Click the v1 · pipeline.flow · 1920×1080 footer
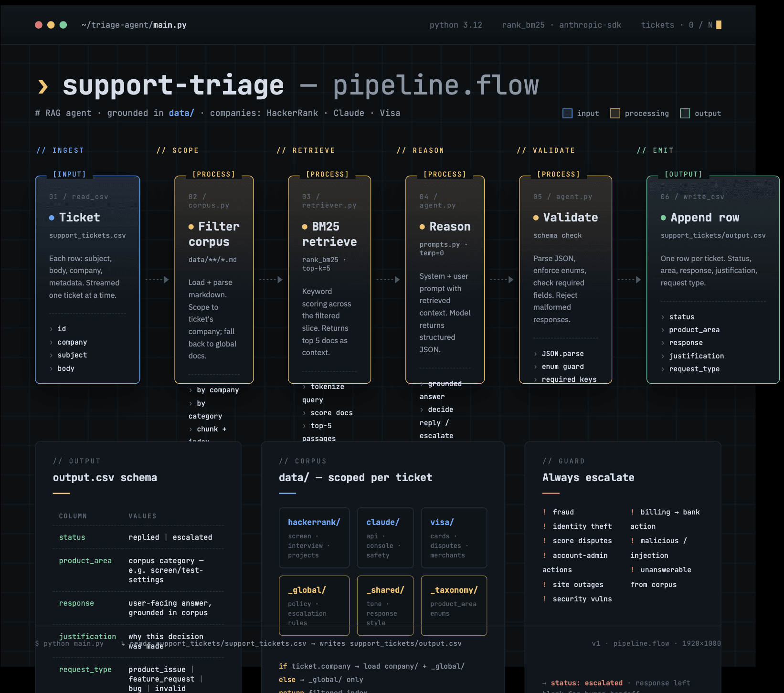The image size is (784, 693). 657,643
